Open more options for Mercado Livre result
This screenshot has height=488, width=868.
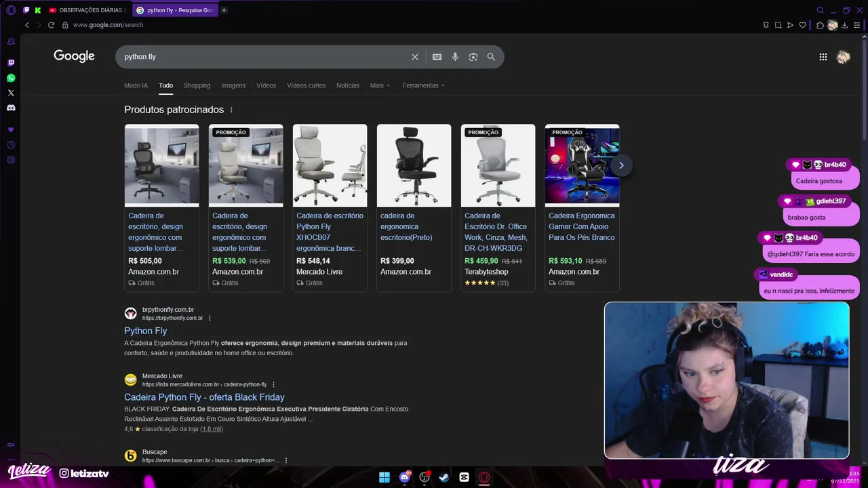coord(273,384)
